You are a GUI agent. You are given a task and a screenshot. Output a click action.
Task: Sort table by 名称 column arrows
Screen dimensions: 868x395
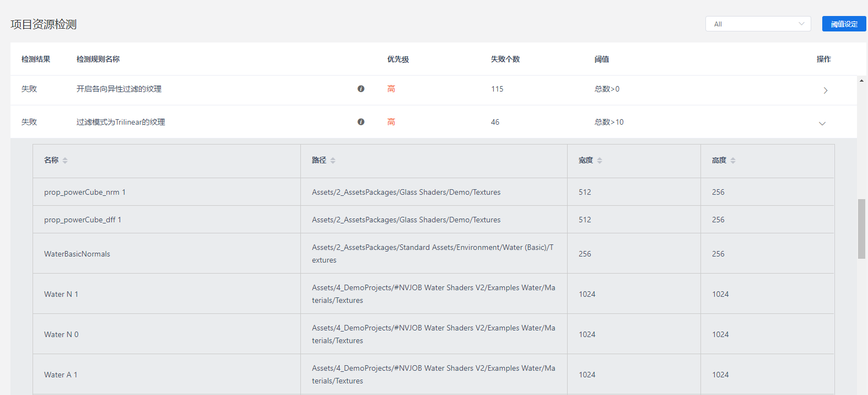pos(65,161)
